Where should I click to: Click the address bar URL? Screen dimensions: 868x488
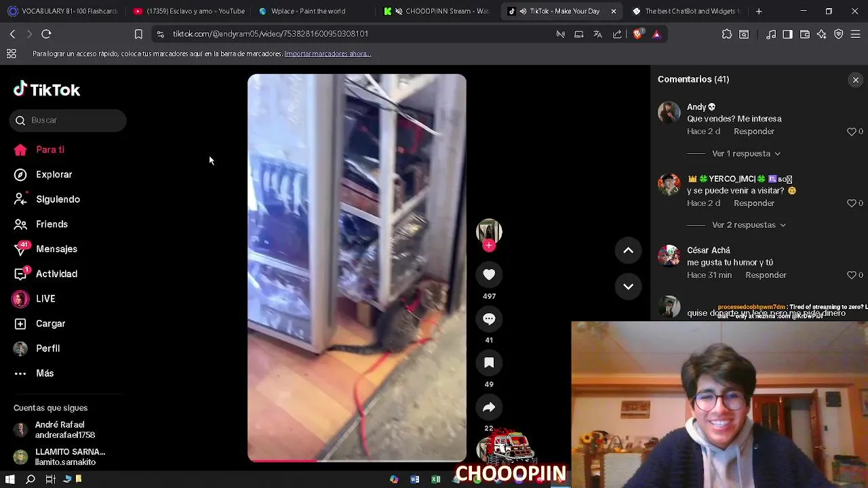click(271, 34)
